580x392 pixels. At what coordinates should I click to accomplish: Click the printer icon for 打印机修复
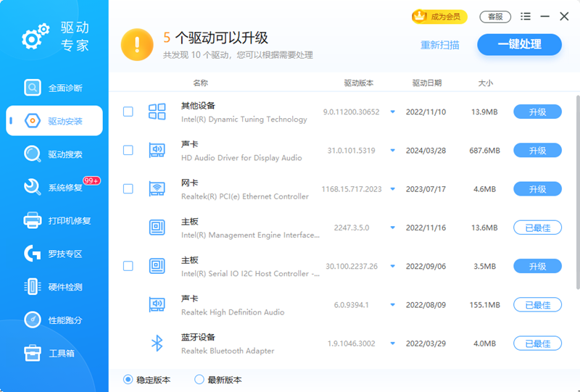point(33,220)
